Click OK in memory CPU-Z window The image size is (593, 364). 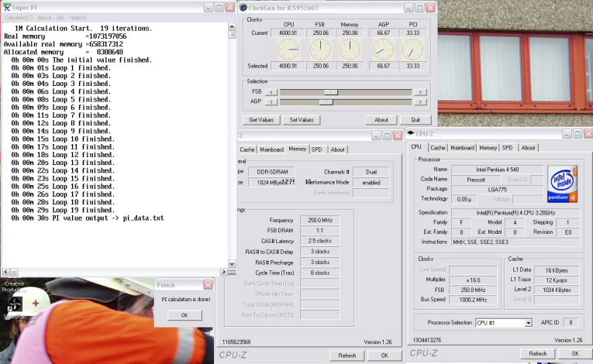point(384,355)
